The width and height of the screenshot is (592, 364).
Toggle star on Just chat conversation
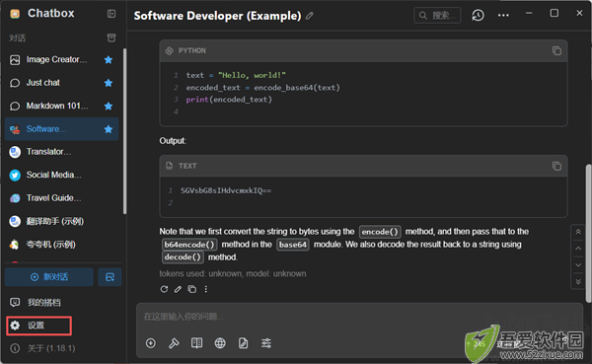pyautogui.click(x=109, y=83)
